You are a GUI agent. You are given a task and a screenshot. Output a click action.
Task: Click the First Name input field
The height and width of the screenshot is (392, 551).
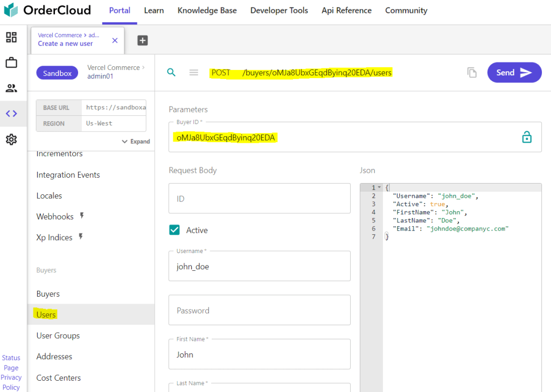coord(259,354)
